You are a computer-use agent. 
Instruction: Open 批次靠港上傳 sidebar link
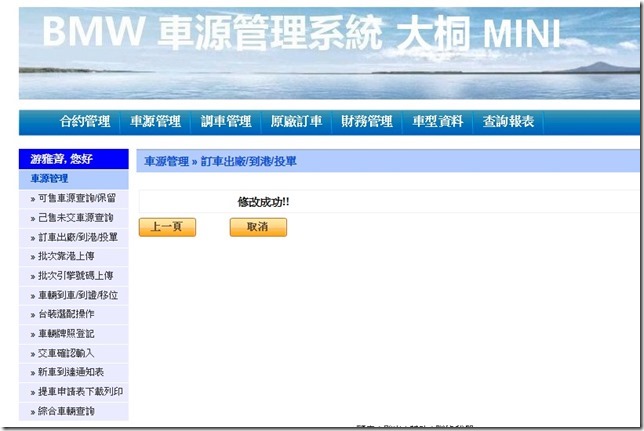(74, 256)
